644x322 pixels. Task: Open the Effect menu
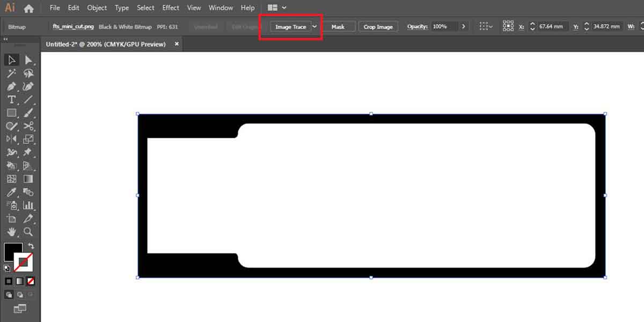click(171, 8)
